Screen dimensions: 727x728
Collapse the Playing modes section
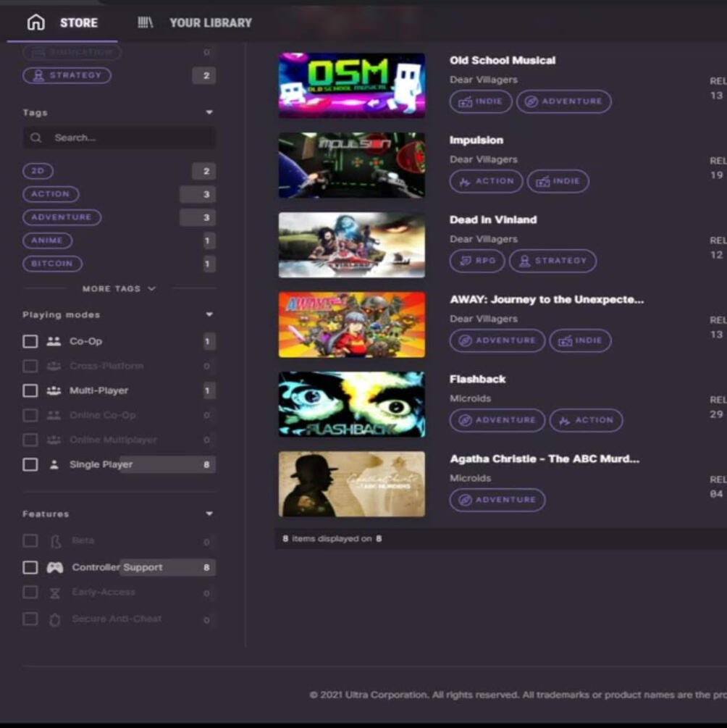point(209,314)
